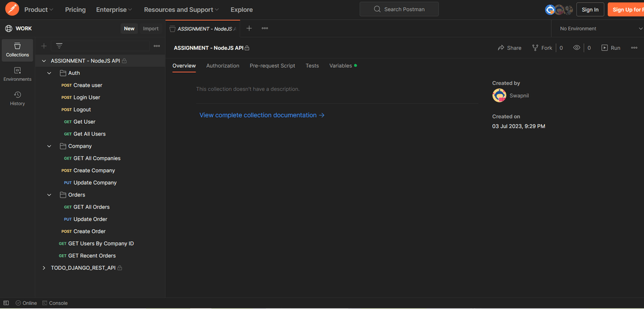Click the Swapnil creator avatar
644x309 pixels.
[499, 95]
